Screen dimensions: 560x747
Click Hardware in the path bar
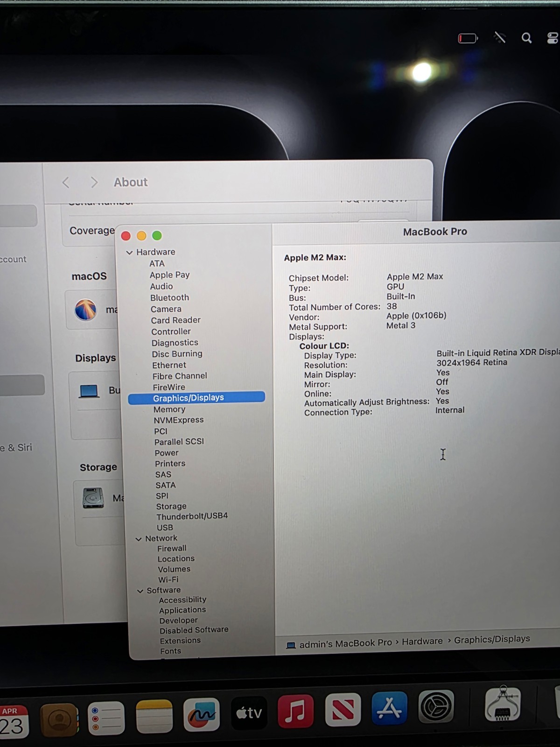422,641
